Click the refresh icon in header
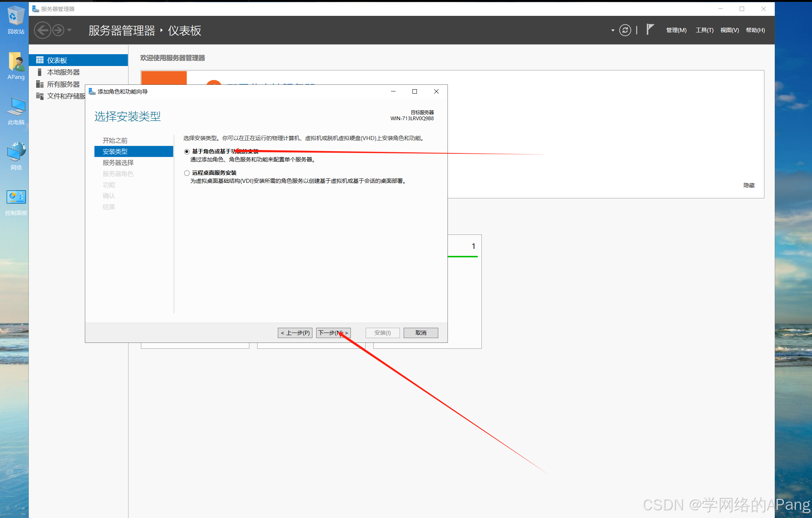 click(x=625, y=30)
